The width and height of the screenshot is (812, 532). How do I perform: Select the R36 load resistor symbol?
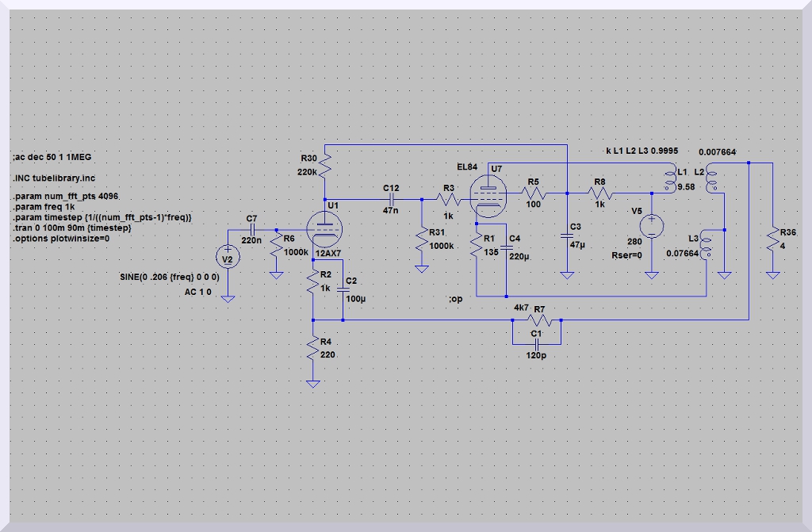772,236
